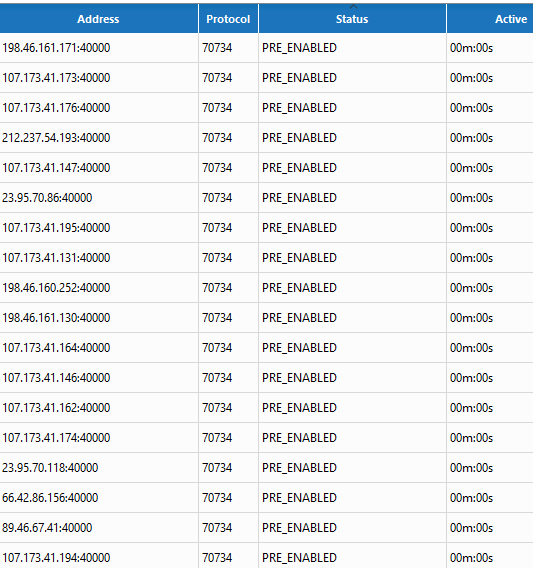
Task: Select row with address 23.95.70.86:40000
Action: click(266, 198)
